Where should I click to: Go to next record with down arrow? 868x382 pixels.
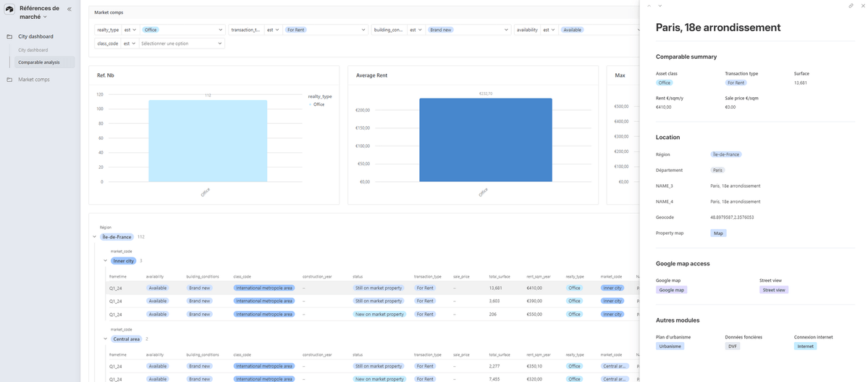[660, 6]
